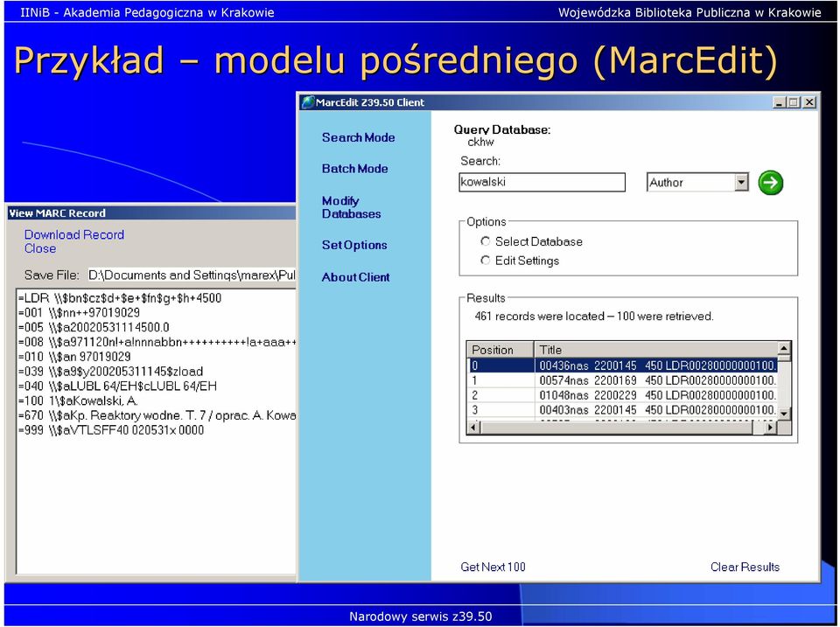Select result row at position 1
The image size is (840, 627).
tap(622, 380)
